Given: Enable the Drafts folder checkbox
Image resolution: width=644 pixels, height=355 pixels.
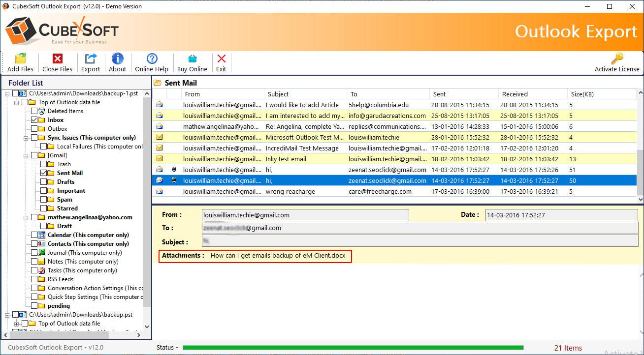Looking at the screenshot, I should [x=43, y=182].
